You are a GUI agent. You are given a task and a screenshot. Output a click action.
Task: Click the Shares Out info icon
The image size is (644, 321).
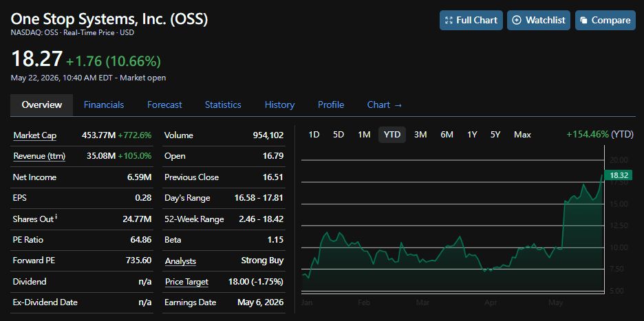coord(56,217)
